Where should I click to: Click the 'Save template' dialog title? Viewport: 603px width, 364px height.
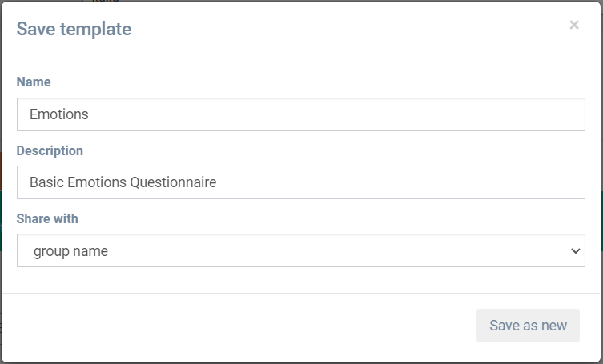pos(74,30)
